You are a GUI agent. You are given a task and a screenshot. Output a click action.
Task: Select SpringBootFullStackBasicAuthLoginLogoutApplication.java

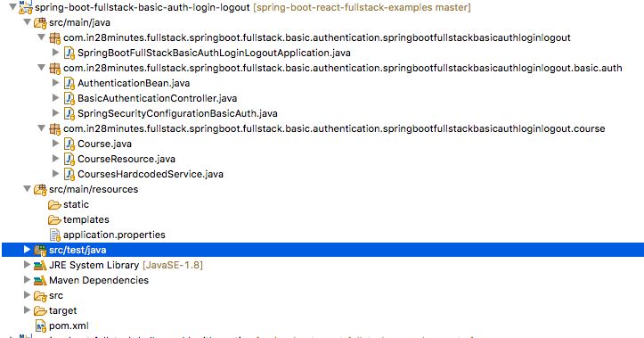coord(214,53)
